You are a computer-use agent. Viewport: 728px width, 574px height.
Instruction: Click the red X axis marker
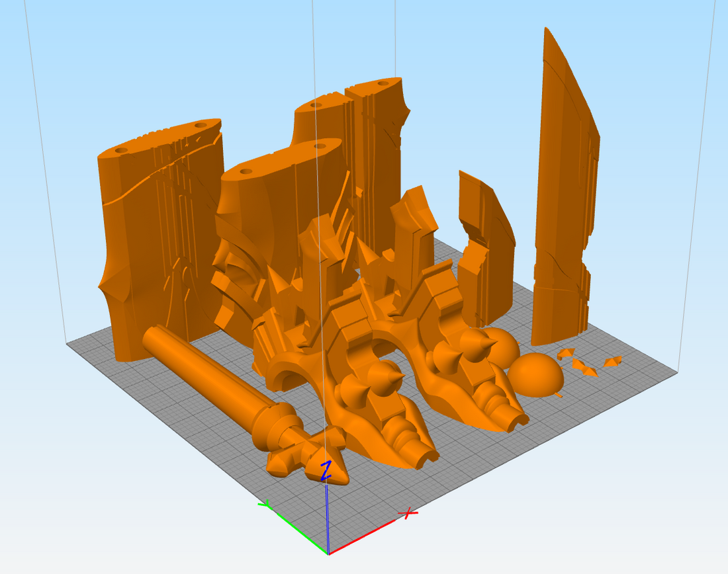(x=410, y=513)
